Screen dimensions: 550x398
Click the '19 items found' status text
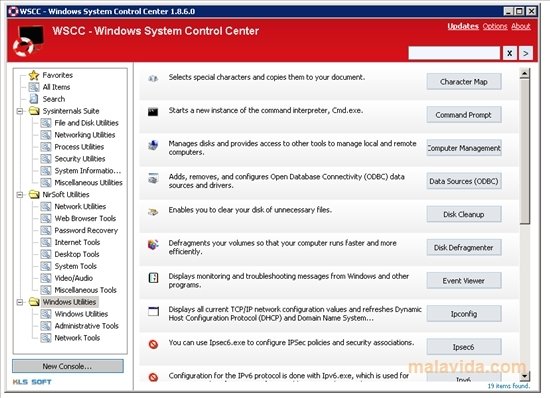tap(509, 386)
